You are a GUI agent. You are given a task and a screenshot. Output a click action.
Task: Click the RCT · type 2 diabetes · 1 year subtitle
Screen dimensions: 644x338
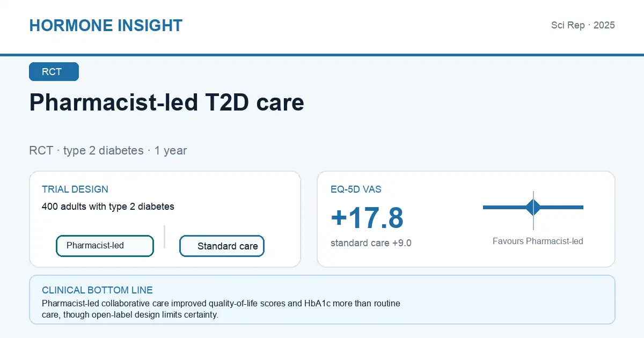click(x=108, y=150)
